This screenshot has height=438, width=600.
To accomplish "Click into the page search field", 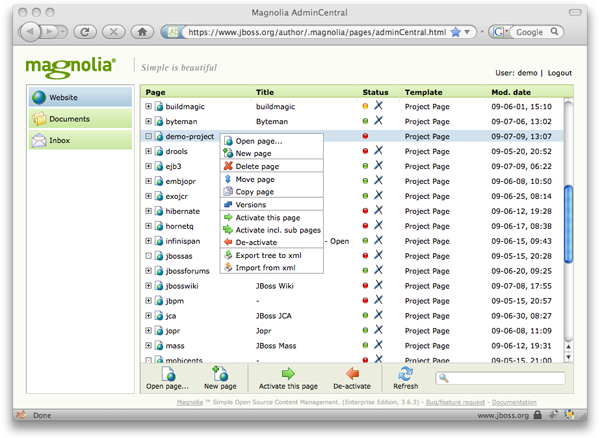I will point(500,378).
